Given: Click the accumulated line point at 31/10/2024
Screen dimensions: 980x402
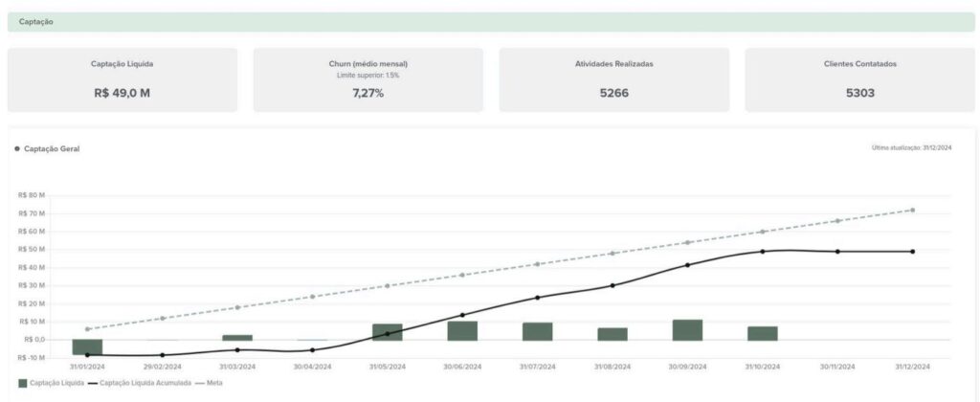Looking at the screenshot, I should click(x=763, y=252).
